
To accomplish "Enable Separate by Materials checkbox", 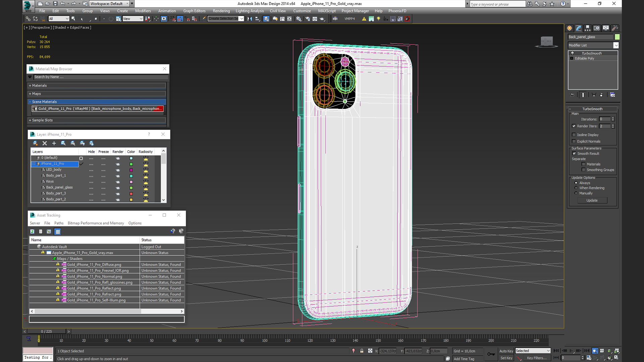I will point(583,164).
